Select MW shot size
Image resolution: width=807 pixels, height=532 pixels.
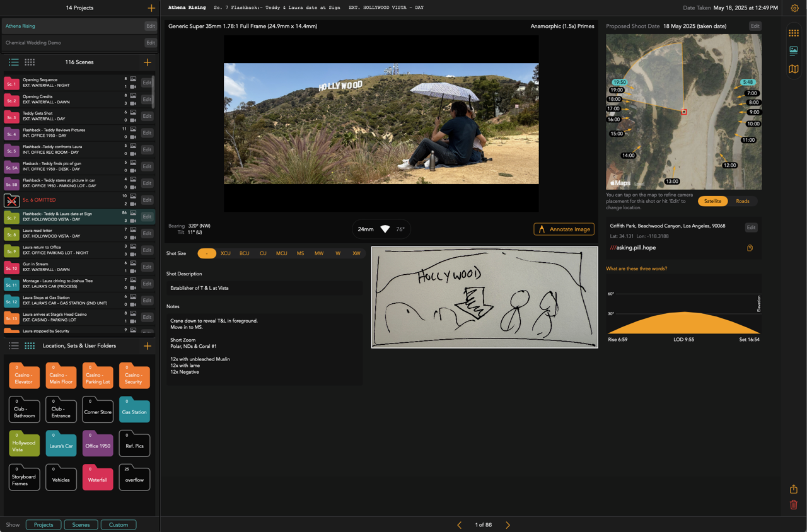click(x=319, y=253)
